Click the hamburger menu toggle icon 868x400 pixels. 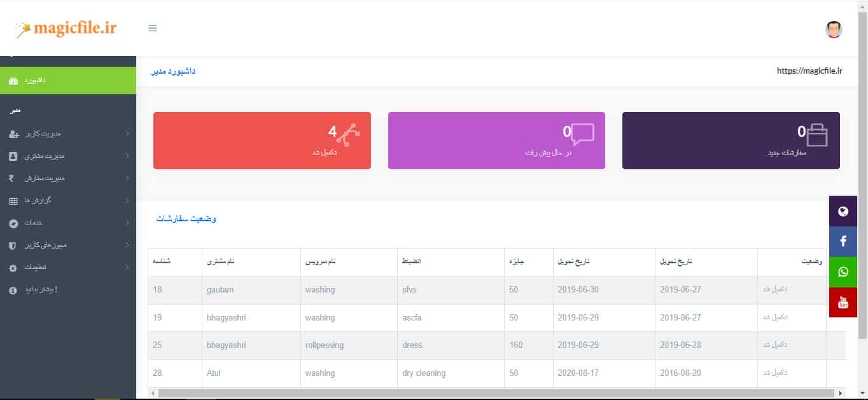click(x=152, y=28)
